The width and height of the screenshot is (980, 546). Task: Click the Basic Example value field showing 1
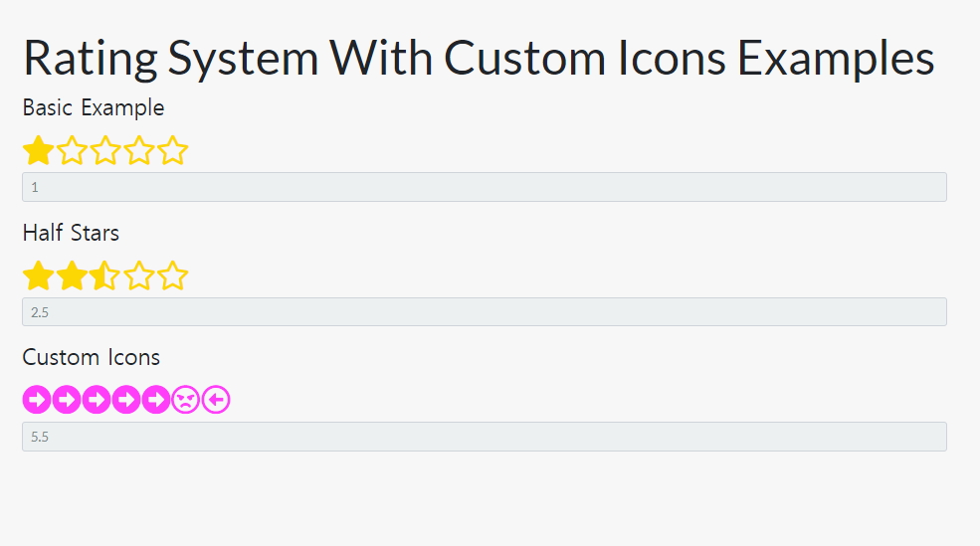[485, 187]
